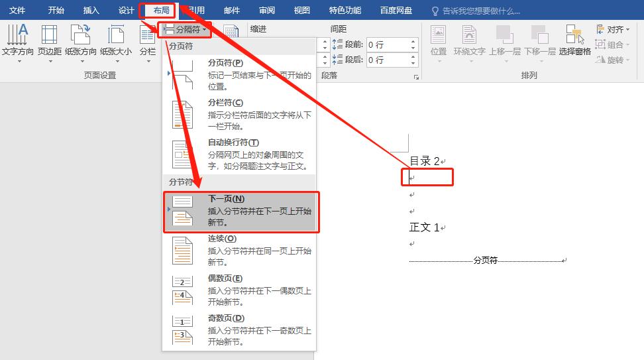
Task: Select 分页符(P) page break option
Action: click(x=239, y=74)
